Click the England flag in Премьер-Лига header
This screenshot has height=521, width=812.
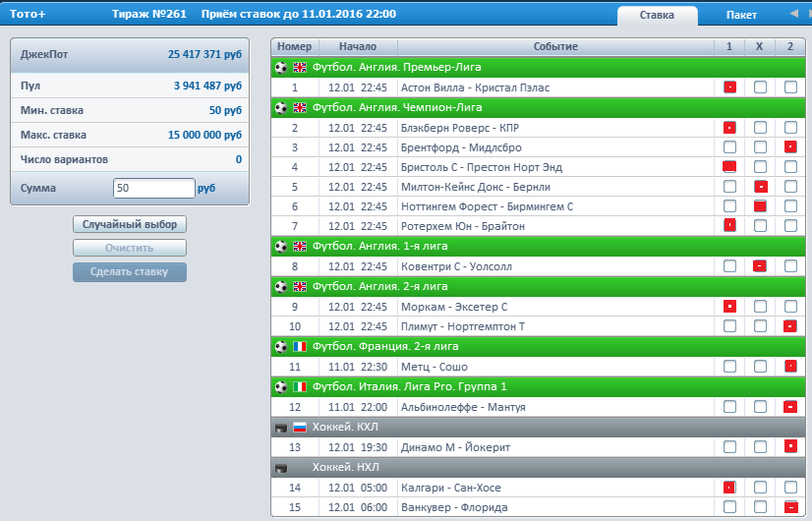[300, 67]
